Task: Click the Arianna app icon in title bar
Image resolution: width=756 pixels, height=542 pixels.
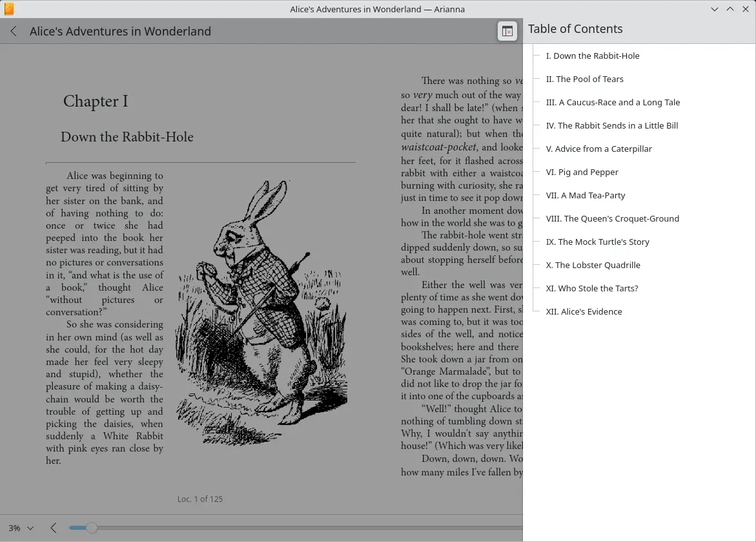Action: click(9, 9)
